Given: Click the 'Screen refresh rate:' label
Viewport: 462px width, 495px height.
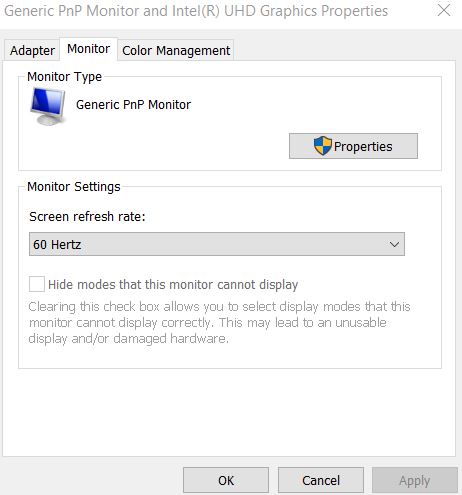Looking at the screenshot, I should click(87, 217).
